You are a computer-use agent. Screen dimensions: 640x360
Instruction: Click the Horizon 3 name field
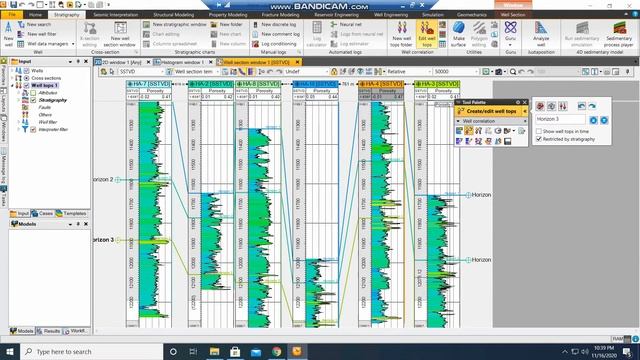click(560, 119)
